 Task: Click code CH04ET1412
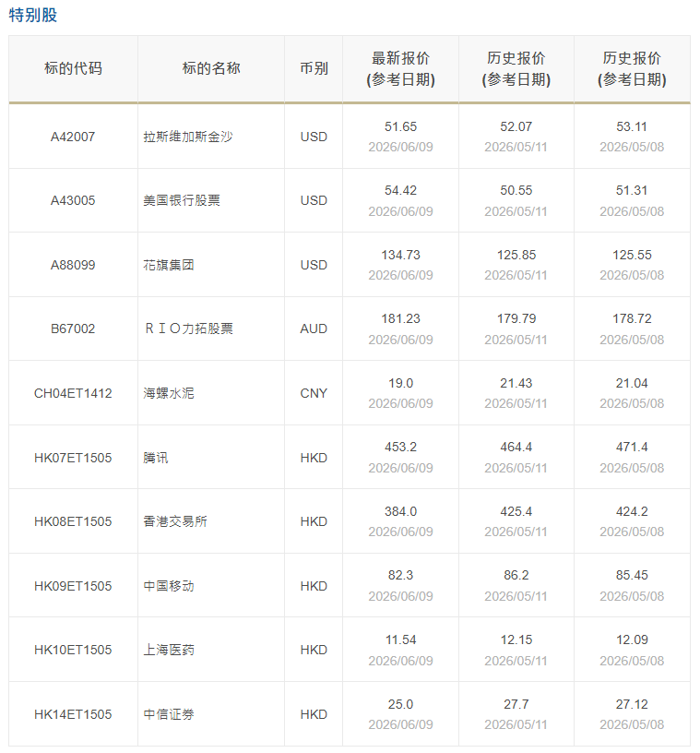click(x=73, y=393)
